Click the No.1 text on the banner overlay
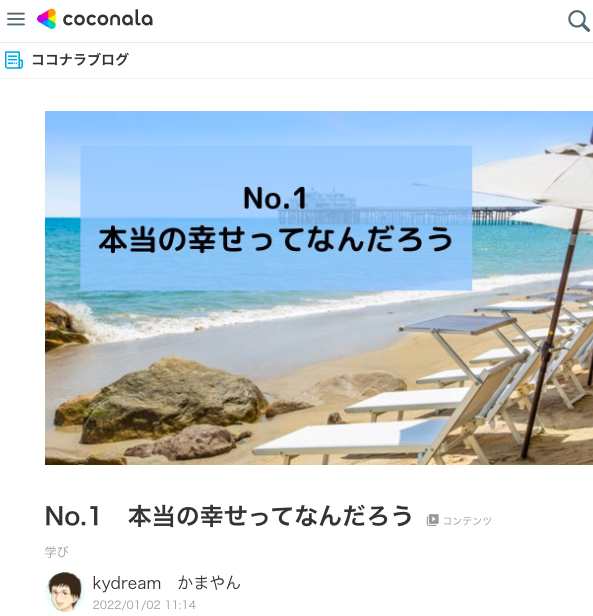Viewport: 593px width, 616px height. pos(275,198)
